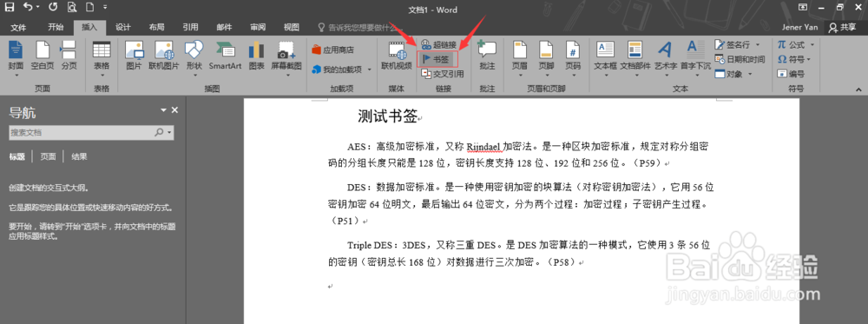The width and height of the screenshot is (868, 324).
Task: Switch to the 设计 tab
Action: click(x=123, y=27)
